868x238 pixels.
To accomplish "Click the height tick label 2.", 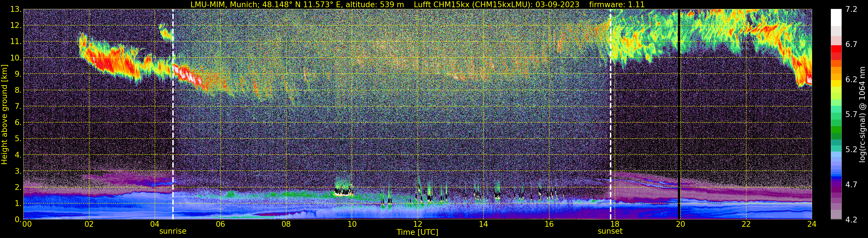I will [x=18, y=188].
